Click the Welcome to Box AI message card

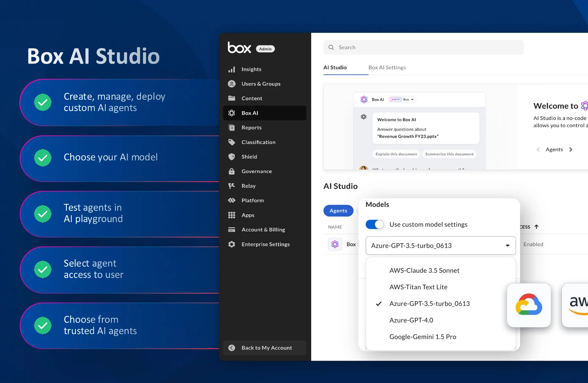coord(426,128)
